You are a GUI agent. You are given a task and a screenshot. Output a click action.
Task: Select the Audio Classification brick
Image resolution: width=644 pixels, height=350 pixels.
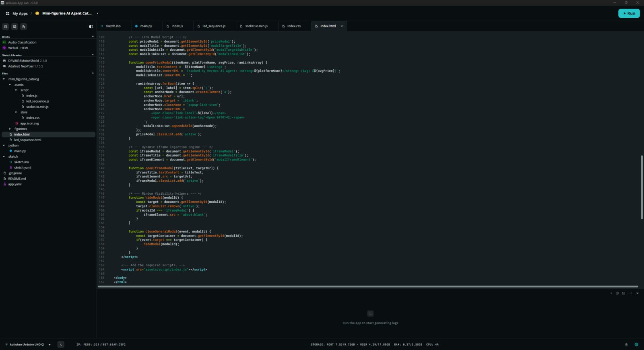[22, 42]
